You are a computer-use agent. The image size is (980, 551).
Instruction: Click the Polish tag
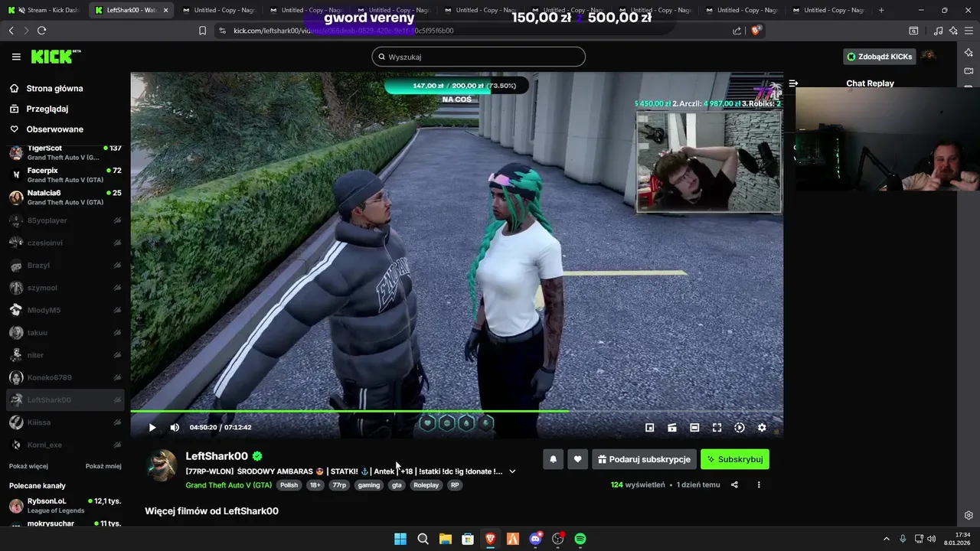[x=289, y=485]
